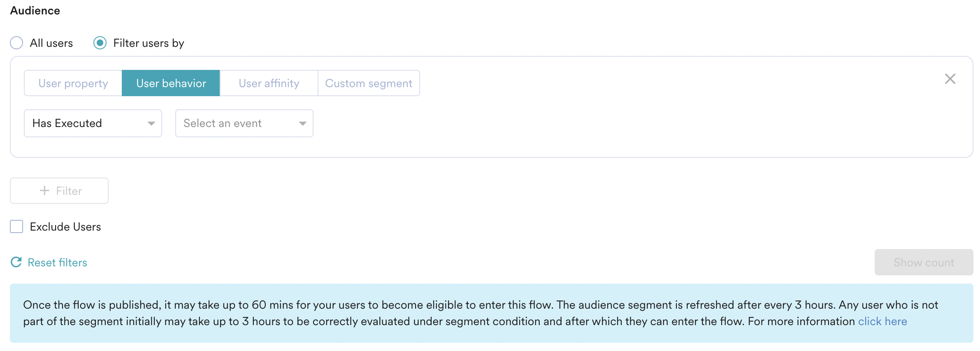
Task: Click the Has Executed dropdown arrow
Action: (151, 123)
